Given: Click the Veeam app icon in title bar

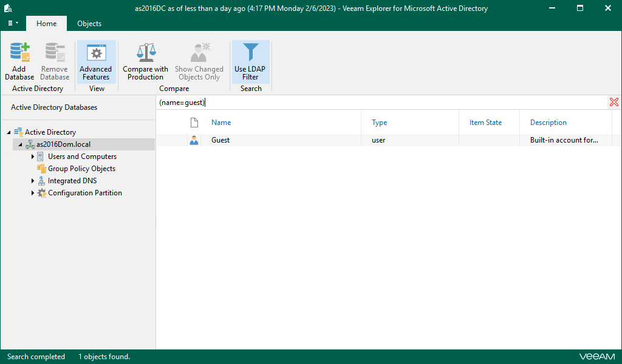Looking at the screenshot, I should 8,8.
